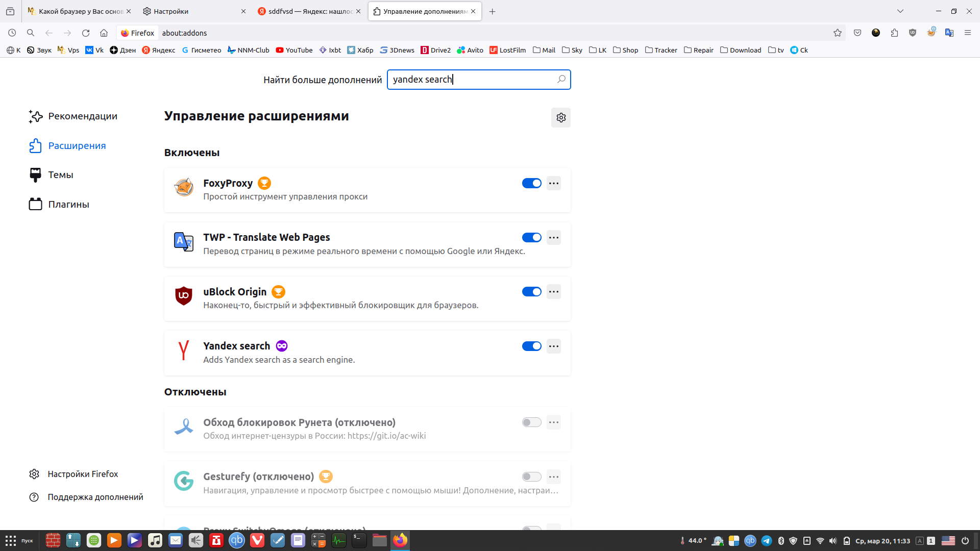
Task: Open Yandex search extension details by name
Action: point(237,346)
